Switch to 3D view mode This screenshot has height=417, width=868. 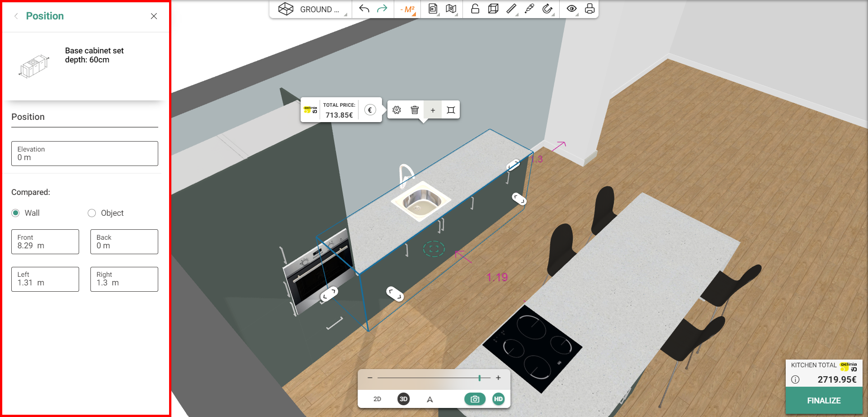click(x=403, y=399)
